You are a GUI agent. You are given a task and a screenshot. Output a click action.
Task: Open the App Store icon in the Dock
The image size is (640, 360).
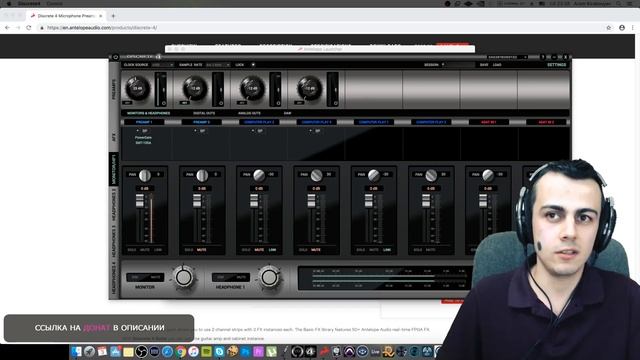click(x=116, y=351)
